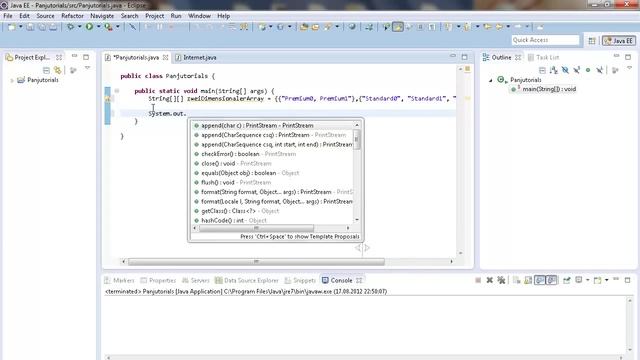Click the Save toolbar icon
Viewport: 640px width, 360px height.
[x=30, y=27]
